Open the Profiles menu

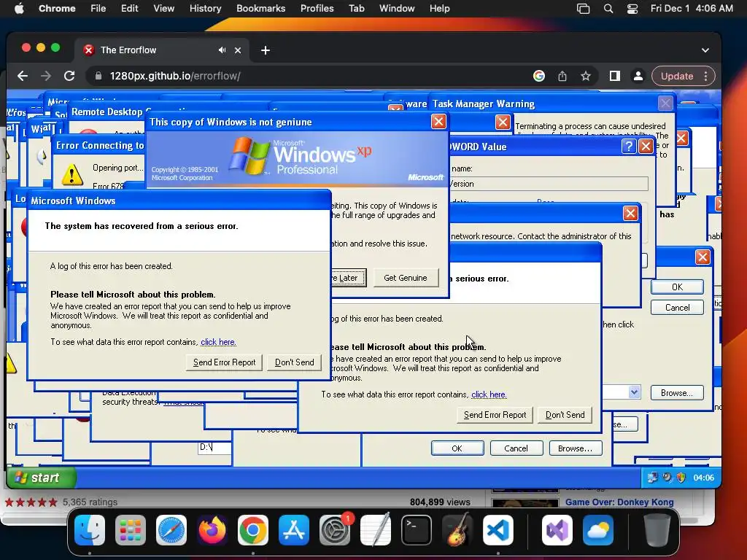click(x=317, y=9)
